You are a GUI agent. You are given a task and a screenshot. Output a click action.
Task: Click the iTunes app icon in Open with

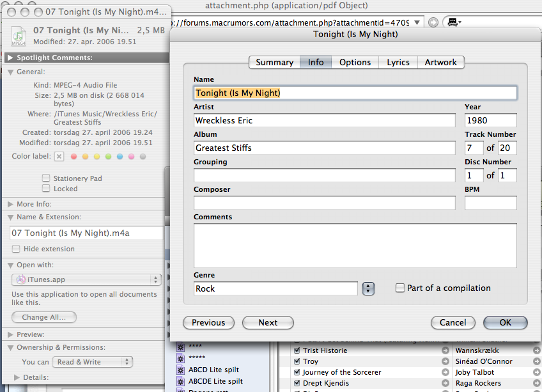pos(21,279)
